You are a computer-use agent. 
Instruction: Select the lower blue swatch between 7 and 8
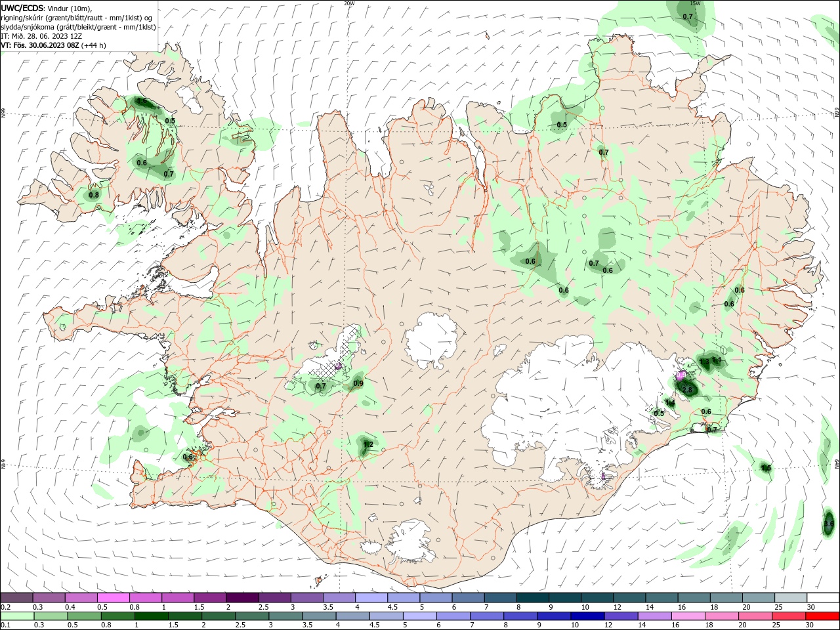[x=487, y=616]
